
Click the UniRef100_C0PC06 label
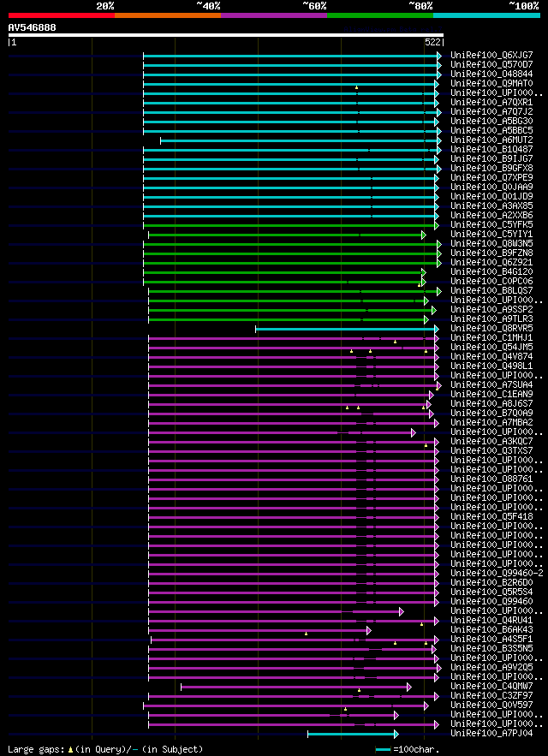[491, 281]
